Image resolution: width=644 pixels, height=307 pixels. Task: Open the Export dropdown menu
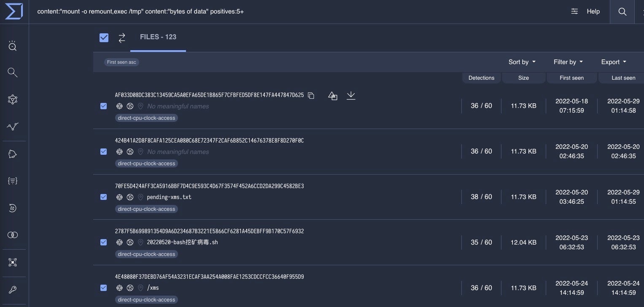[x=613, y=62]
